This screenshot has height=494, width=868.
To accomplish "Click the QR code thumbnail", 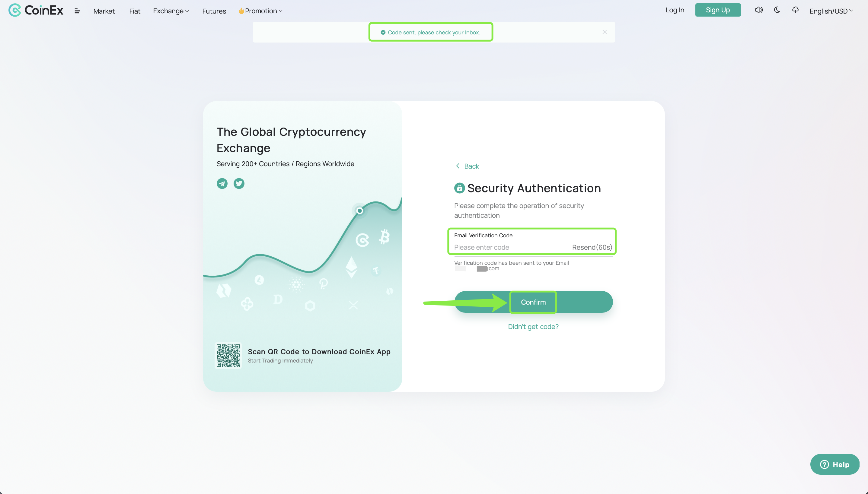I will coord(228,355).
